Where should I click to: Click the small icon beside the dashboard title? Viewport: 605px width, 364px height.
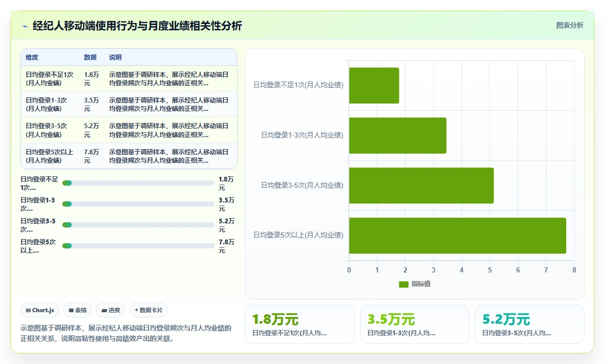25,26
